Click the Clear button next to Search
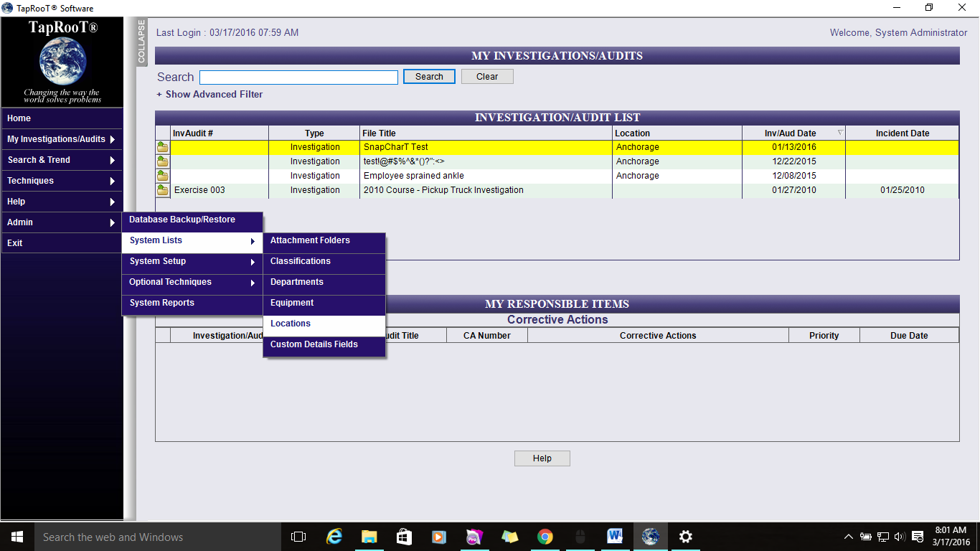980x551 pixels. point(487,77)
